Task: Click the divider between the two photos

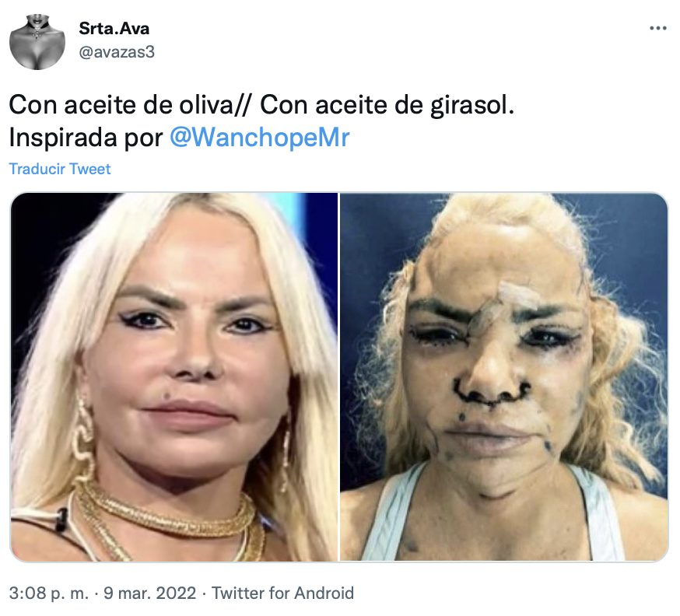Action: (338, 376)
